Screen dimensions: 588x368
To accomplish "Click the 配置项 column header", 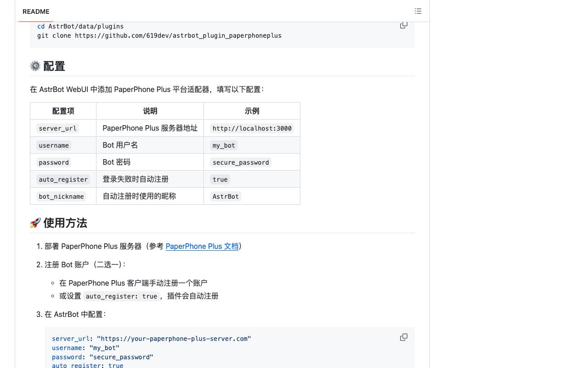I will coord(63,111).
